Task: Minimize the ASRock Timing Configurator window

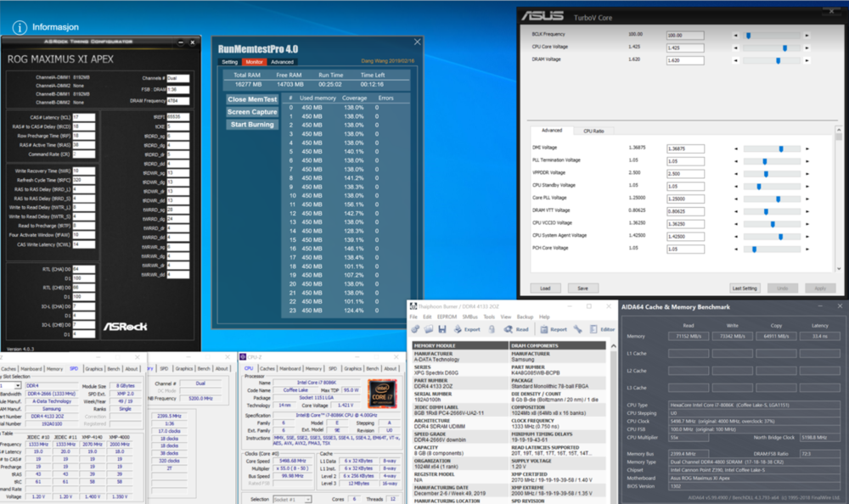Action: [x=181, y=42]
